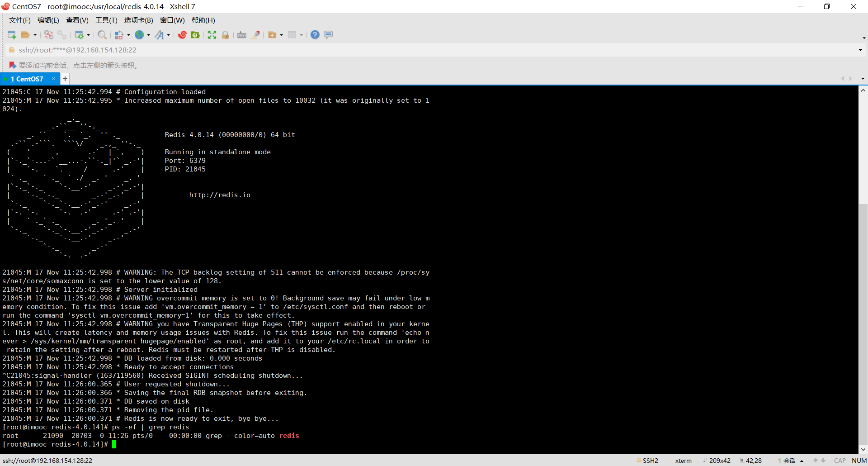868x466 pixels.
Task: Expand the address bar history dropdown
Action: [x=860, y=50]
